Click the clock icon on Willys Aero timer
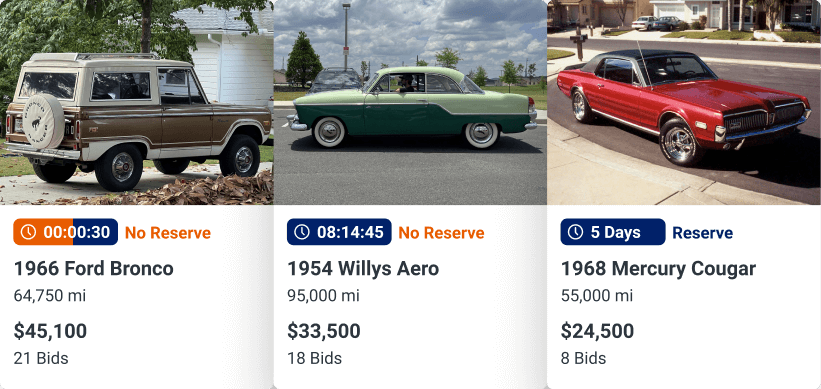This screenshot has width=821, height=389. [302, 232]
